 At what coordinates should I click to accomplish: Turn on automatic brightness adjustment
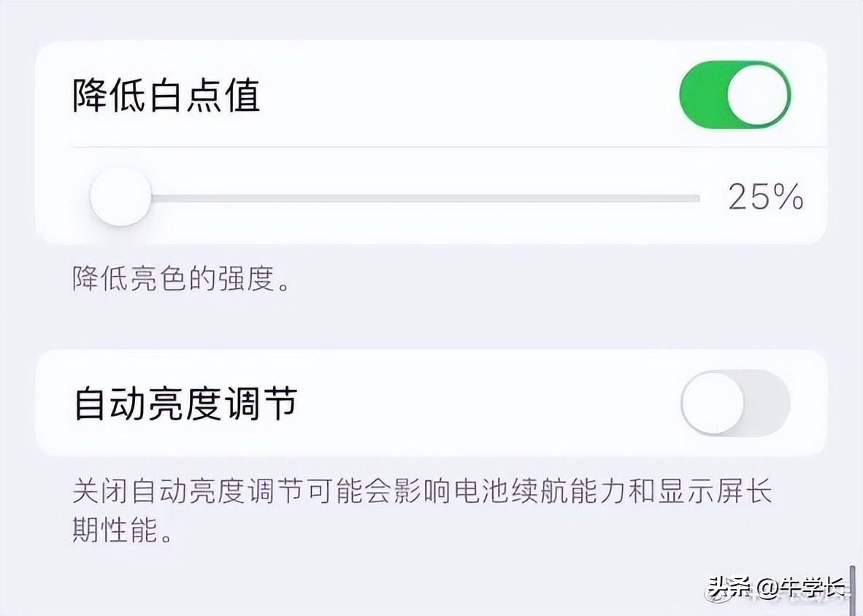[x=734, y=402]
